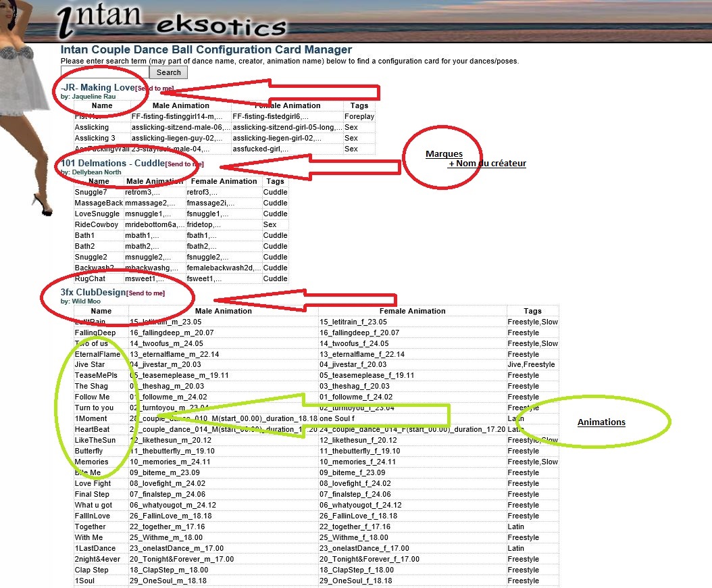Image resolution: width=712 pixels, height=588 pixels.
Task: Click the 2night&4ever dance name
Action: [97, 560]
